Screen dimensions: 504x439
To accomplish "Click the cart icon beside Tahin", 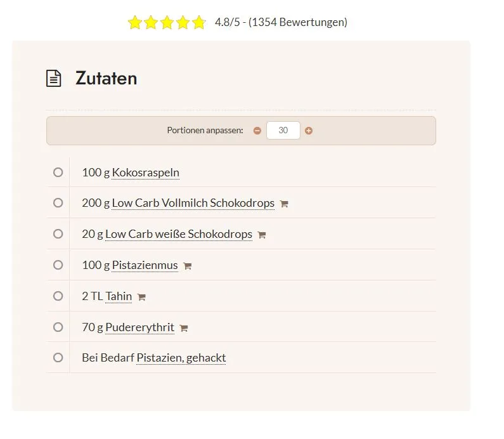I will click(x=141, y=297).
